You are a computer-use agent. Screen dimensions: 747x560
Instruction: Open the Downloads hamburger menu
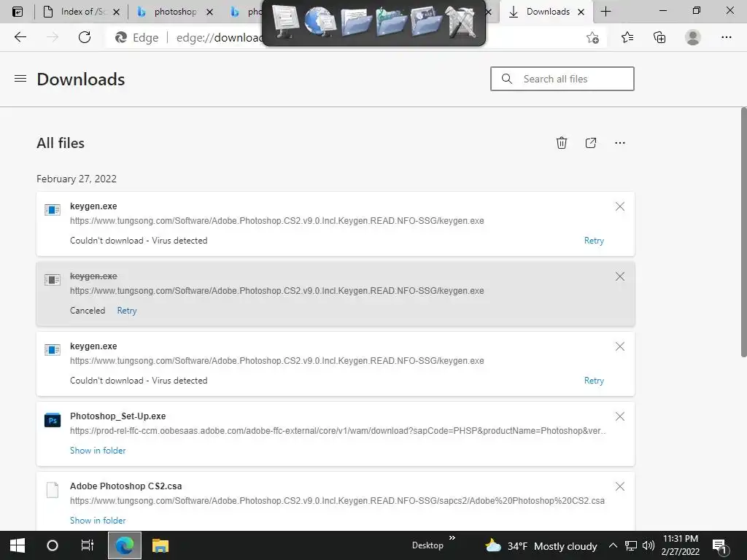click(x=20, y=79)
